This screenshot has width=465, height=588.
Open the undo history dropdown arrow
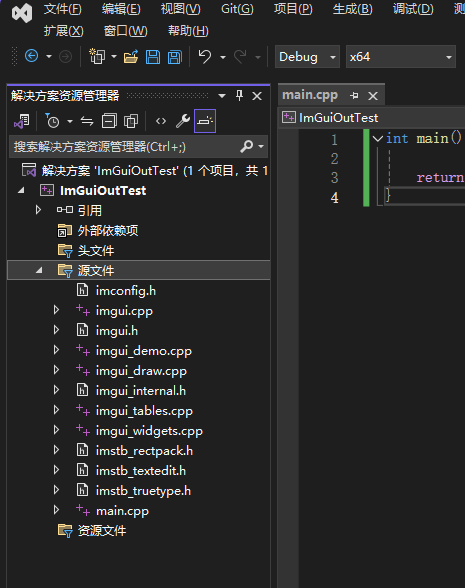[x=223, y=57]
